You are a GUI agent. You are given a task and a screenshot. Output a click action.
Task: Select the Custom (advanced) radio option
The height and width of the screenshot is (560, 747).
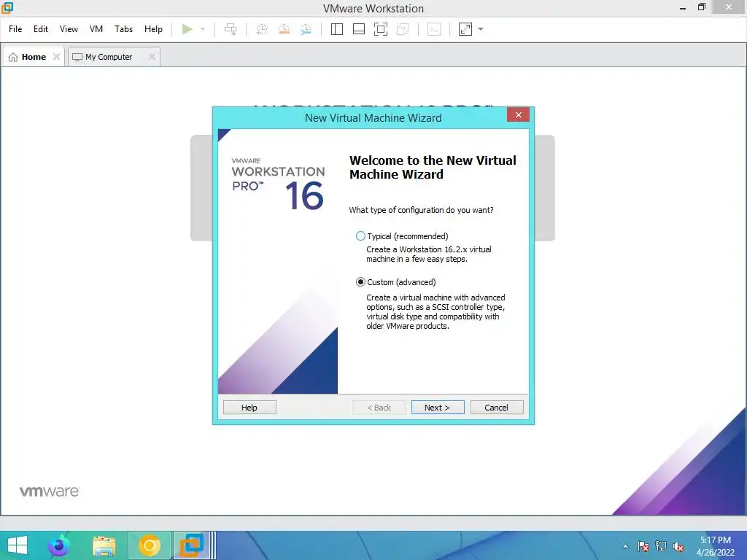pos(360,282)
